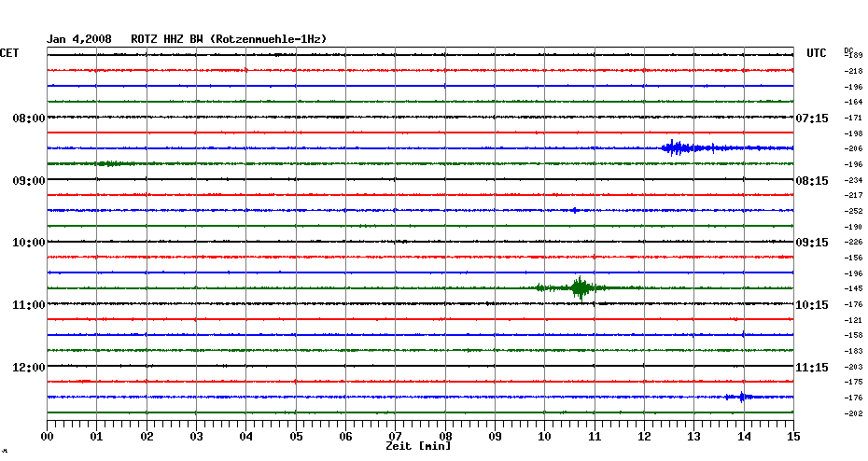Screen dimensions: 868x461
Task: Click the 08:15 UTC time label
Action: click(x=812, y=181)
